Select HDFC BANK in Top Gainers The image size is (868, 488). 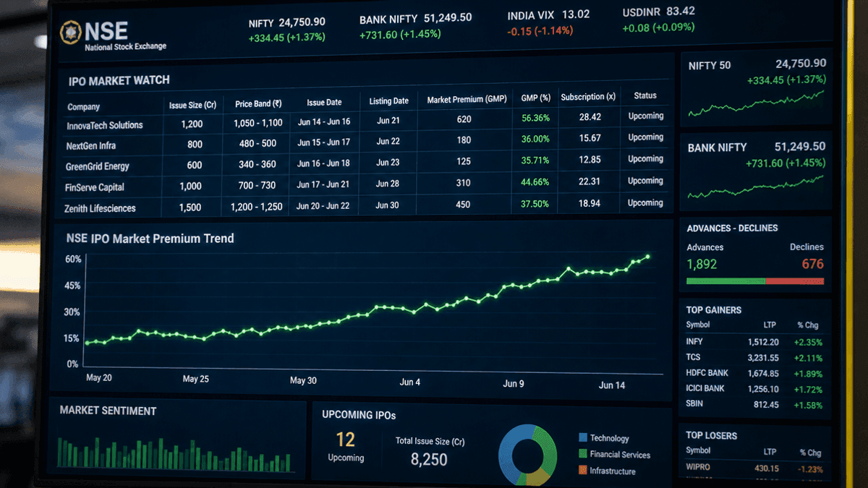[707, 373]
